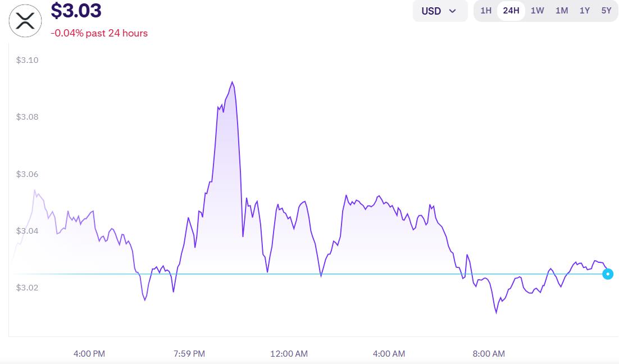Click the 7:59 PM time axis label
Image resolution: width=619 pixels, height=364 pixels.
[189, 353]
